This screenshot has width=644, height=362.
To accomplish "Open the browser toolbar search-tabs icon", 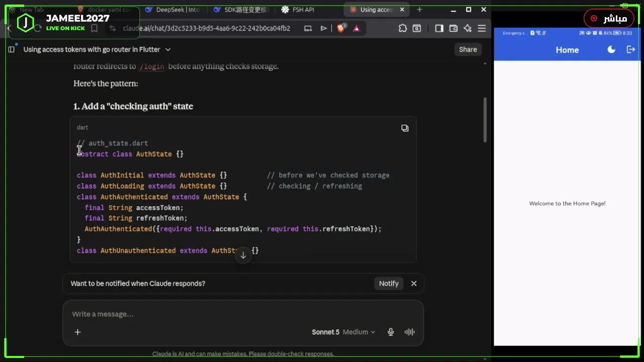I will coord(417,29).
